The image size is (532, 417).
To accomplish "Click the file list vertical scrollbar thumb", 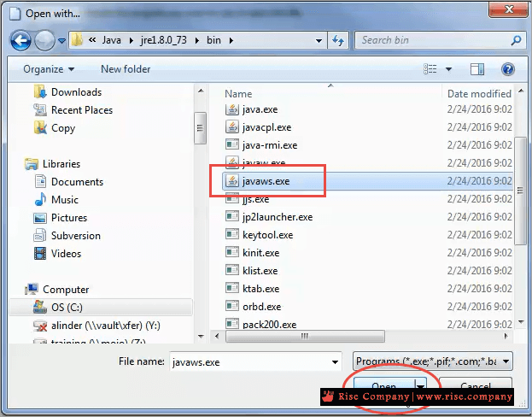I will 520,191.
